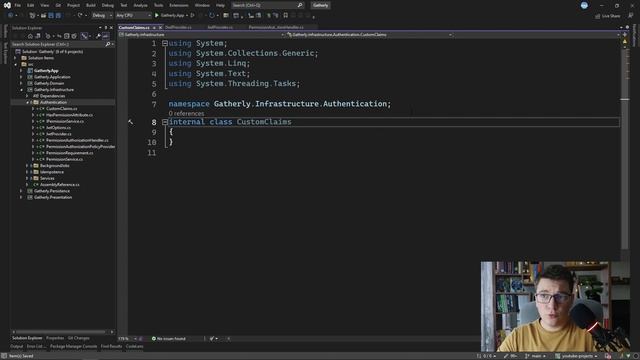Viewport: 640px width, 360px height.
Task: Open the Any CPU platform dropdown
Action: pyautogui.click(x=133, y=16)
